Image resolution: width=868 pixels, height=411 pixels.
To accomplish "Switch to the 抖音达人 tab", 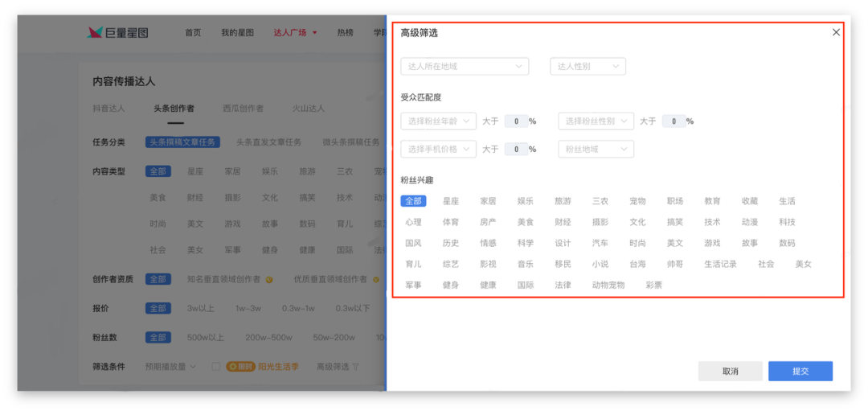I will (x=108, y=109).
